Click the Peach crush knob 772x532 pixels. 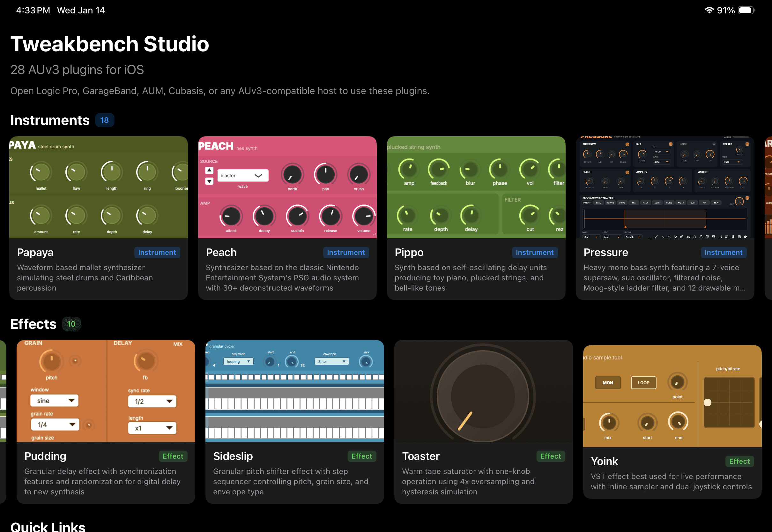[359, 174]
